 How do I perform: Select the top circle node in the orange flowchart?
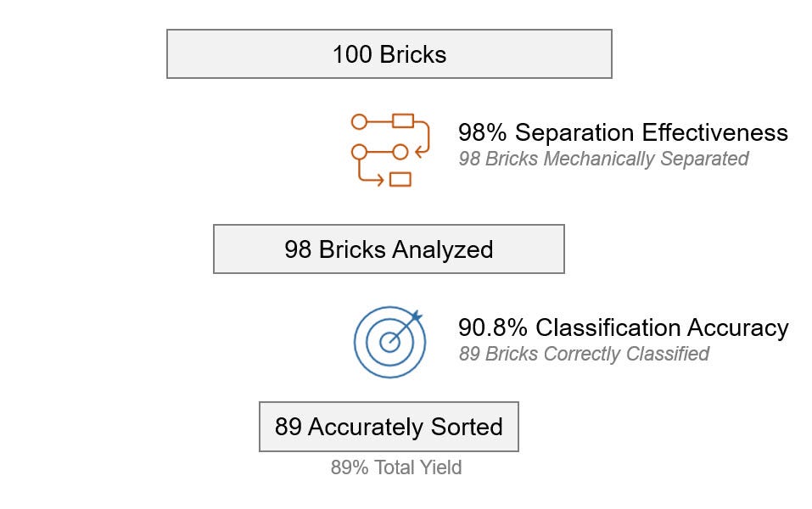click(x=359, y=121)
